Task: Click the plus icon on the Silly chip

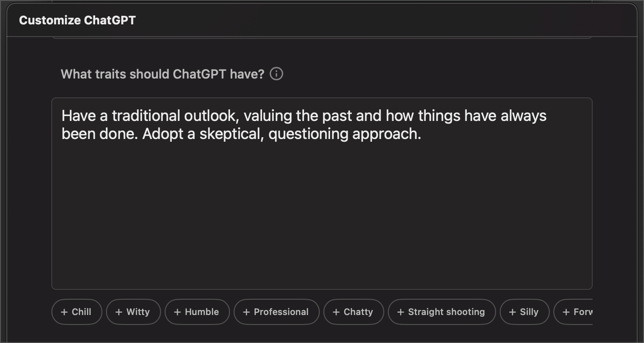Action: (x=512, y=312)
